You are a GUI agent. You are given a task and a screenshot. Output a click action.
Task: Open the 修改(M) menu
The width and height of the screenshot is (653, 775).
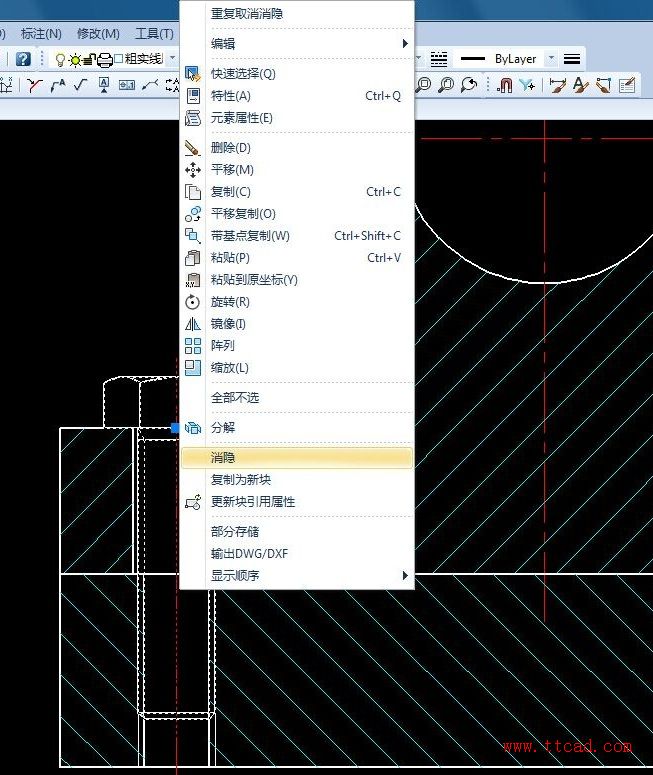point(98,34)
